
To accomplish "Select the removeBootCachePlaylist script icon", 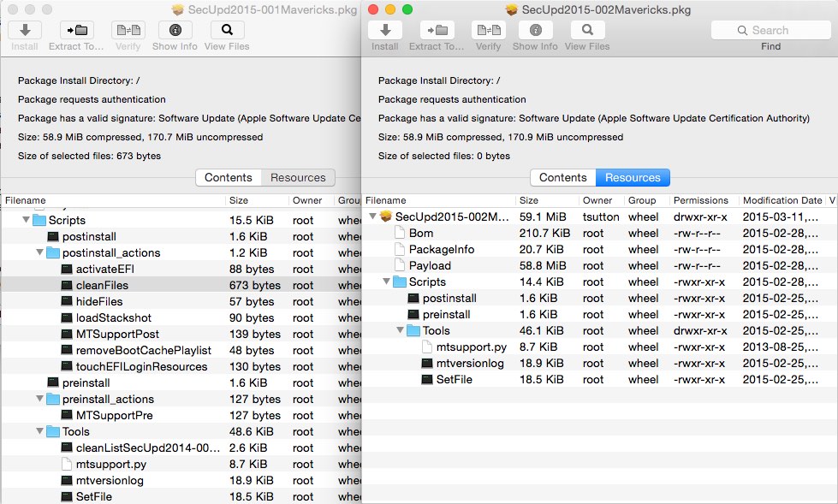I will coord(67,351).
